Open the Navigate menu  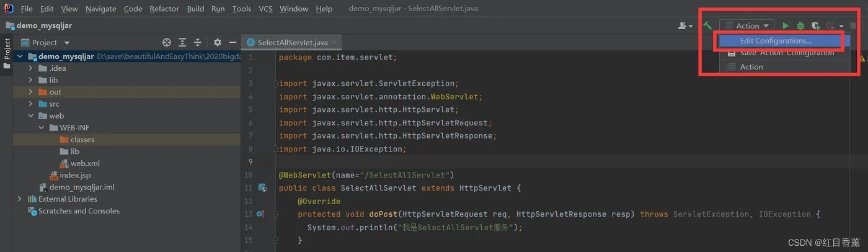pos(101,9)
